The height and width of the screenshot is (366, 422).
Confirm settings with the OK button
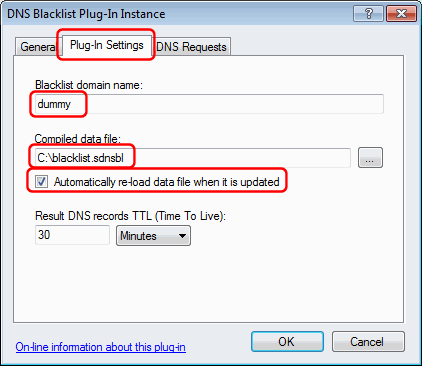point(287,342)
